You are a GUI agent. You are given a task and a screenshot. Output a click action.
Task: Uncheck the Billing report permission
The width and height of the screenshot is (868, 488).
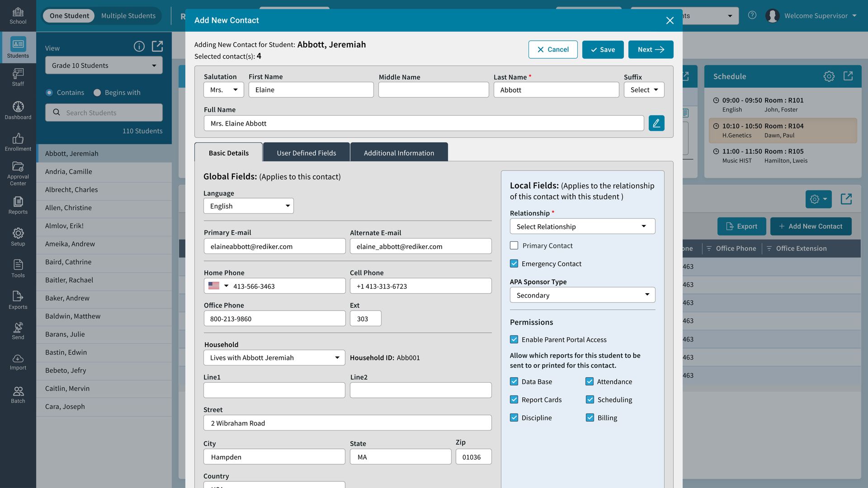pyautogui.click(x=590, y=418)
